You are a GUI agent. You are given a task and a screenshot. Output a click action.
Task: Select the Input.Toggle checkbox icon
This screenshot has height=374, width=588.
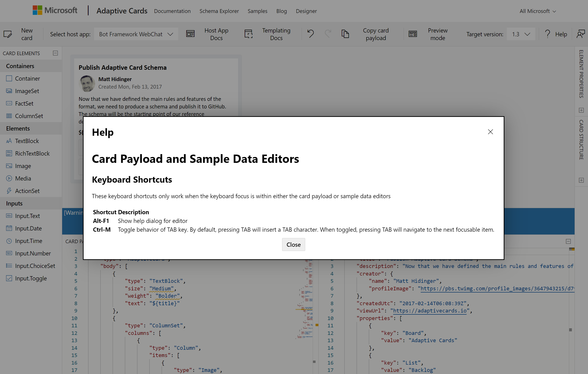coord(9,278)
